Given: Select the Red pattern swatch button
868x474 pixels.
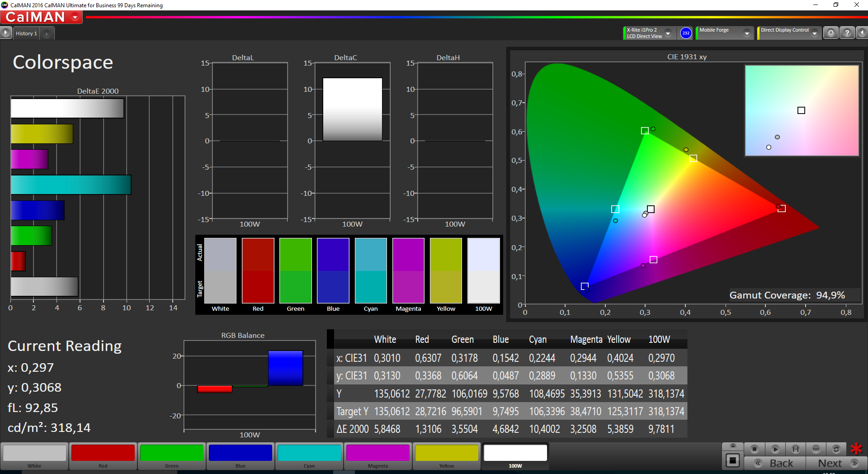Looking at the screenshot, I should [x=103, y=456].
